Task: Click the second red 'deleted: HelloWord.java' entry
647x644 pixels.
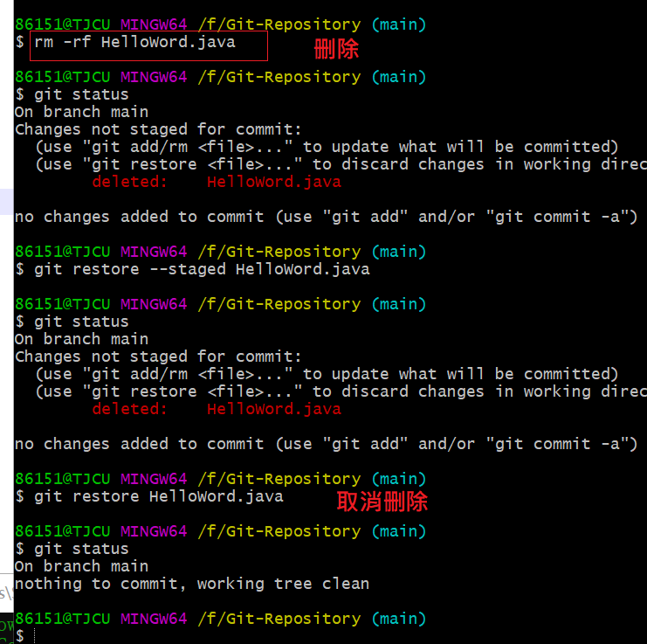Action: pyautogui.click(x=216, y=409)
